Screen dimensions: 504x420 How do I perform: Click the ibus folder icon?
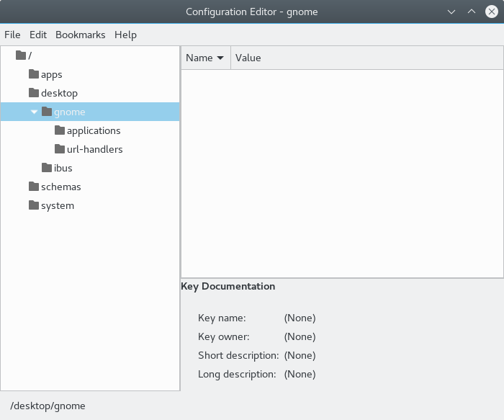47,168
